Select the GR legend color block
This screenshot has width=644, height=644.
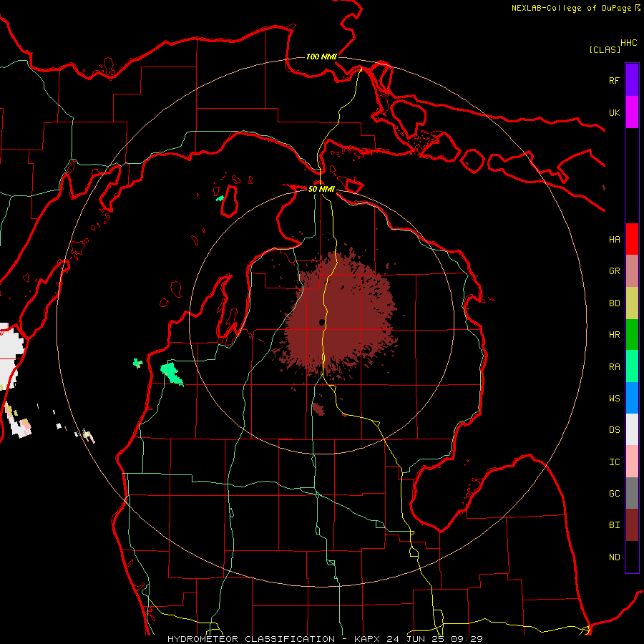(632, 271)
